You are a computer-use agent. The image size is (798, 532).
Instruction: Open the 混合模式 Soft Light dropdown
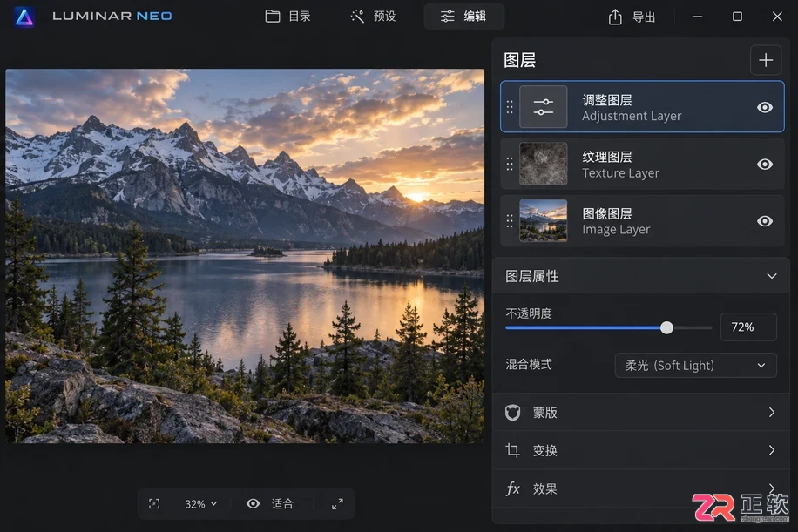coord(695,365)
